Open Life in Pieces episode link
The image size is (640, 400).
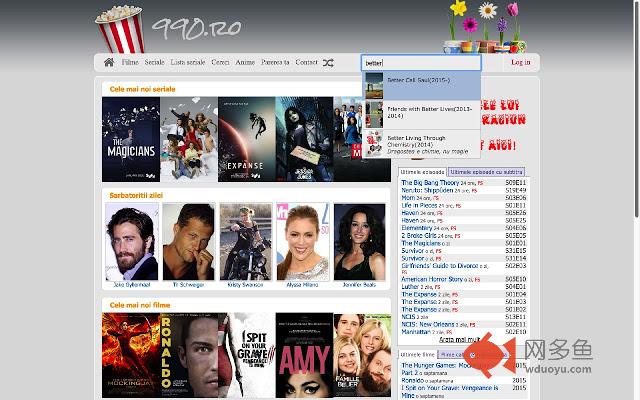419,205
